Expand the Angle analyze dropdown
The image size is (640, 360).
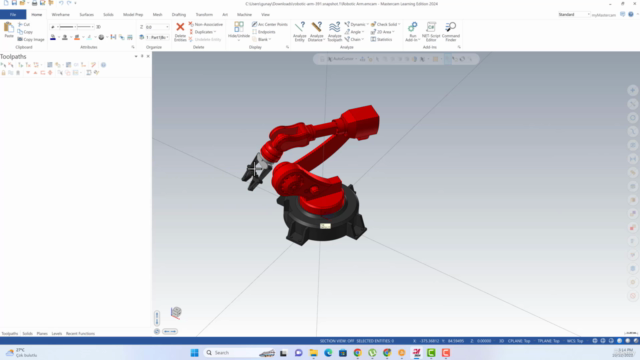(x=354, y=32)
